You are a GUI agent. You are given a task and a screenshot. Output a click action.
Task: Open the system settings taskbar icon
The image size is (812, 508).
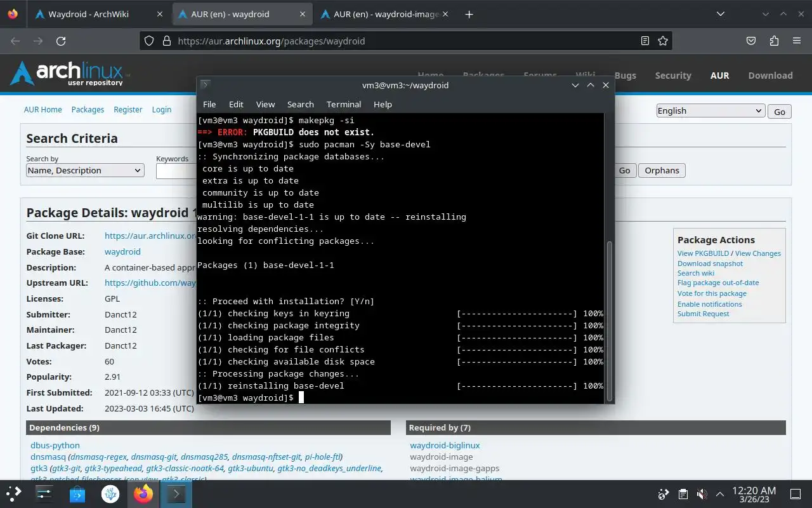[x=44, y=493]
